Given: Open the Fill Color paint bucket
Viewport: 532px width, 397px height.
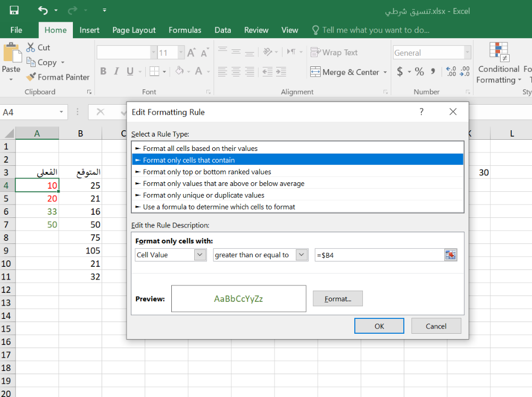Looking at the screenshot, I should [179, 71].
